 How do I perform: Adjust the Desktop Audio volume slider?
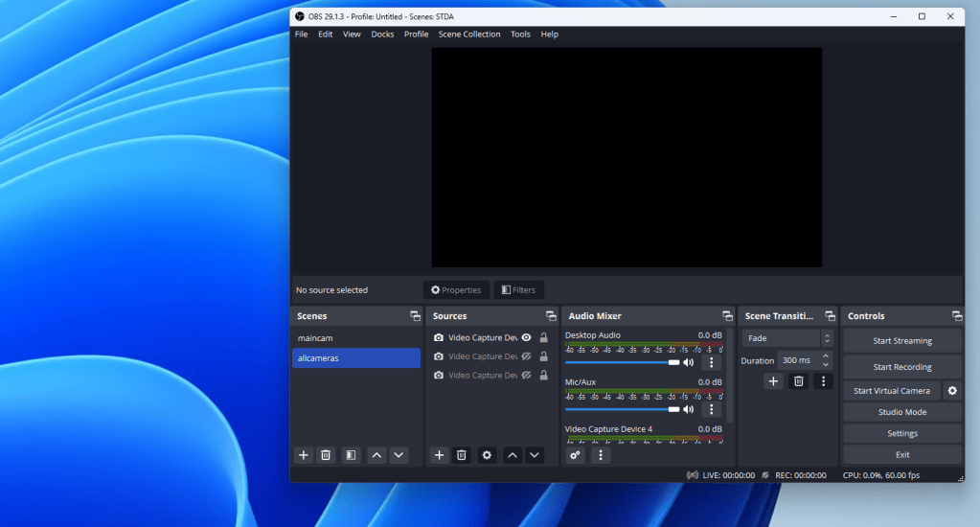point(622,362)
